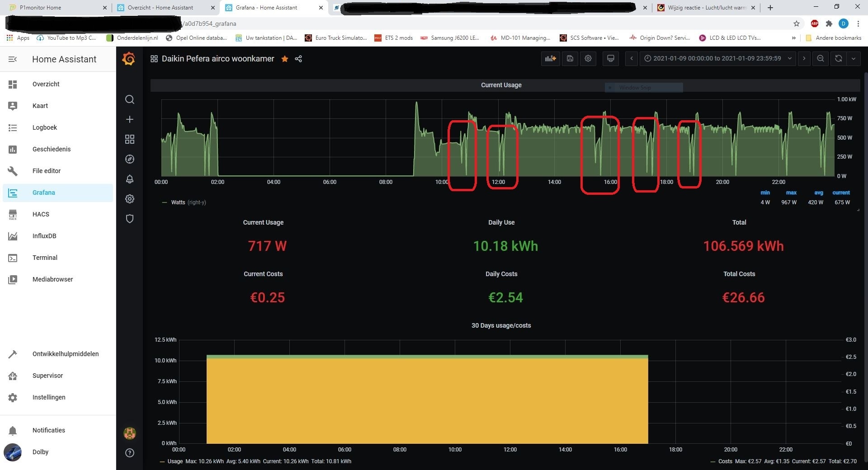The height and width of the screenshot is (470, 868).
Task: Open Instellingen settings page
Action: (58, 397)
